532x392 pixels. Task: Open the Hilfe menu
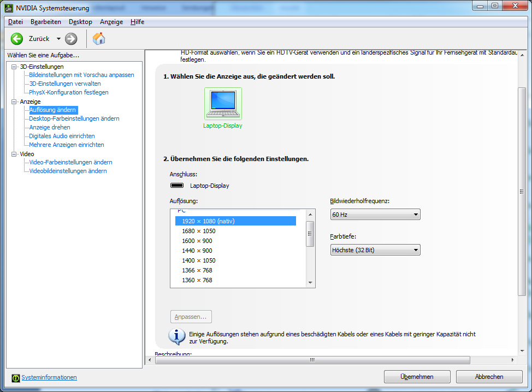[138, 22]
